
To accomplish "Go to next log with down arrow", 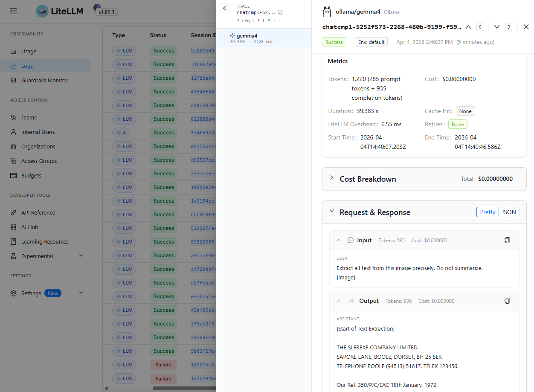I will (x=496, y=27).
